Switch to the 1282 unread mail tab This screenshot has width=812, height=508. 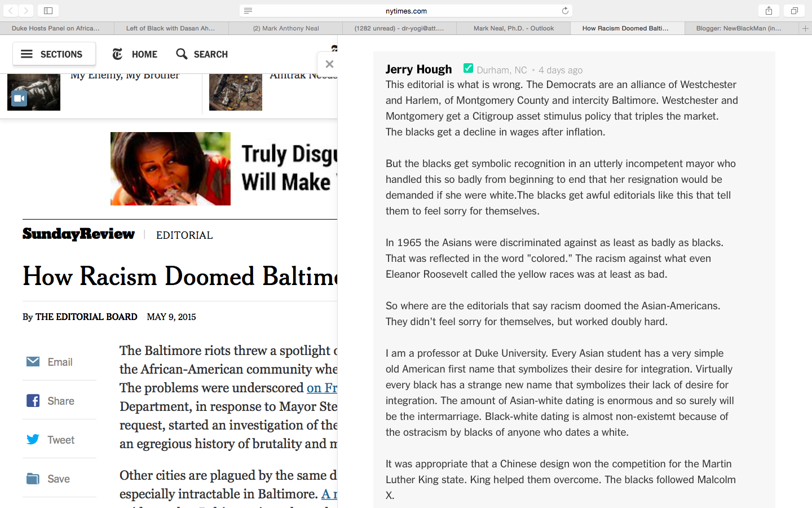(399, 28)
